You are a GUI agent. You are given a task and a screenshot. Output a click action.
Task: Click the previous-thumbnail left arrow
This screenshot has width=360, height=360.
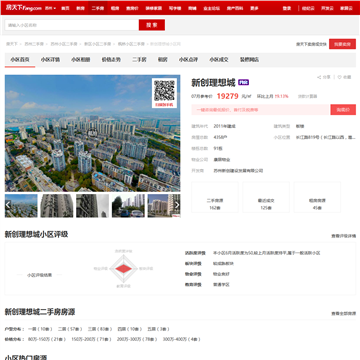[8, 205]
